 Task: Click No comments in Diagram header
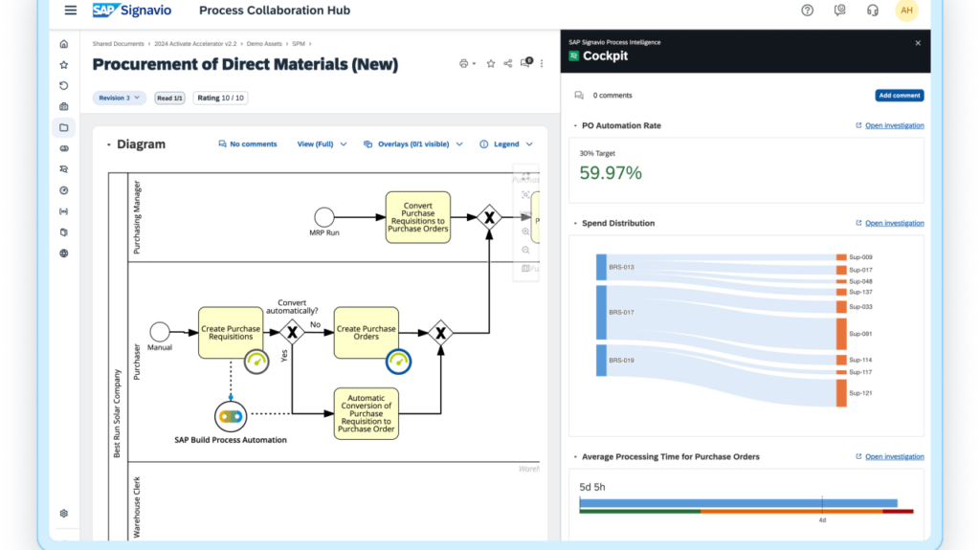coord(248,144)
